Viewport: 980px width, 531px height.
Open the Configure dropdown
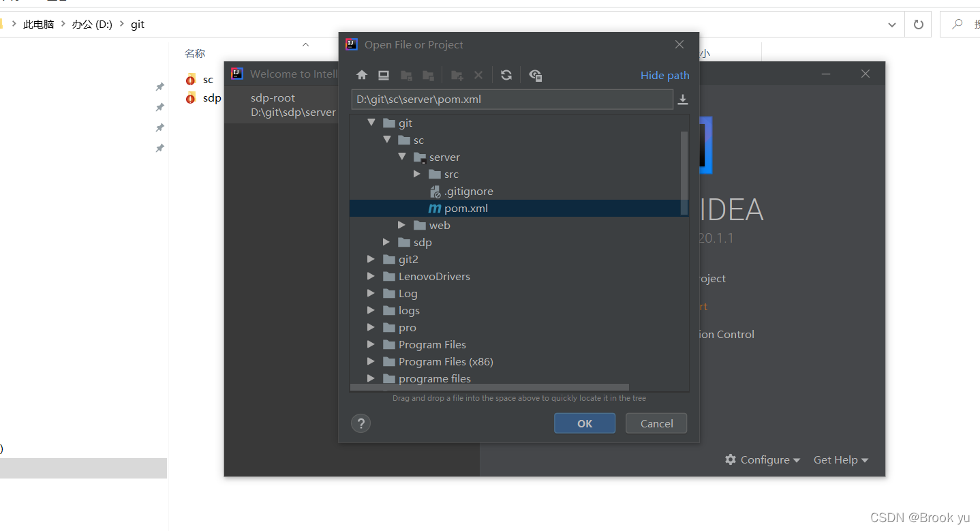tap(763, 460)
